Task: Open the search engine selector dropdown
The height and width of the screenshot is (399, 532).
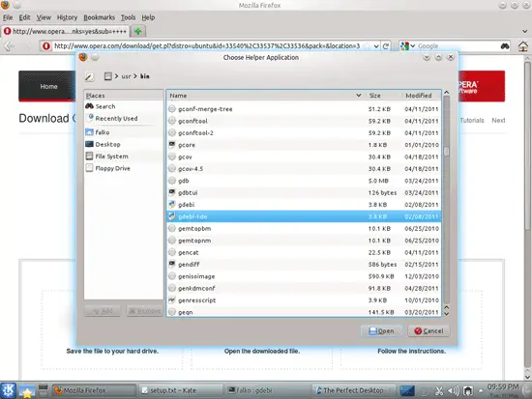Action: [407, 45]
